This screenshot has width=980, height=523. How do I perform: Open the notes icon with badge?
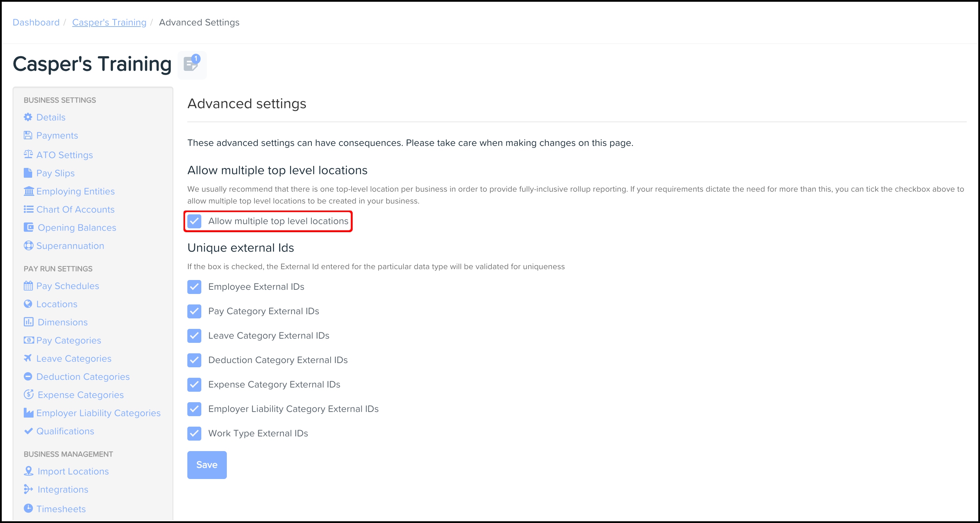pyautogui.click(x=192, y=64)
